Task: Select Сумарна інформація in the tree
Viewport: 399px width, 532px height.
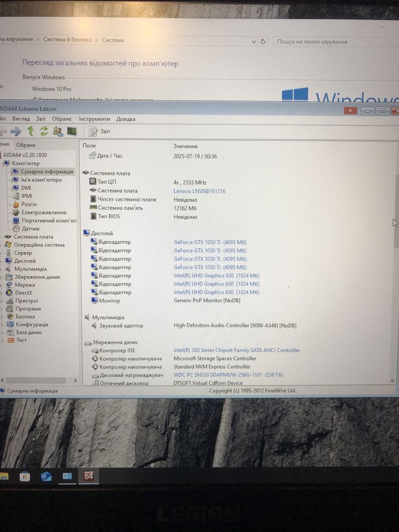Action: click(47, 172)
